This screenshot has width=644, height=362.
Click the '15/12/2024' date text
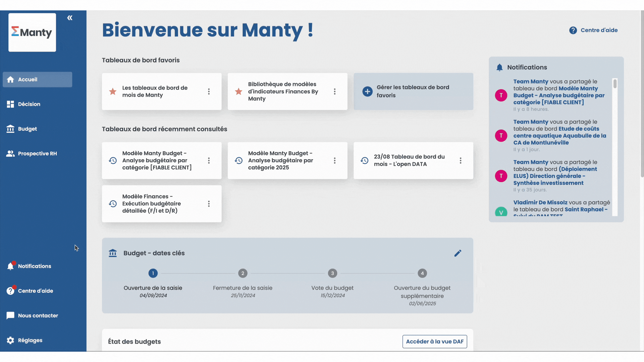point(332,295)
